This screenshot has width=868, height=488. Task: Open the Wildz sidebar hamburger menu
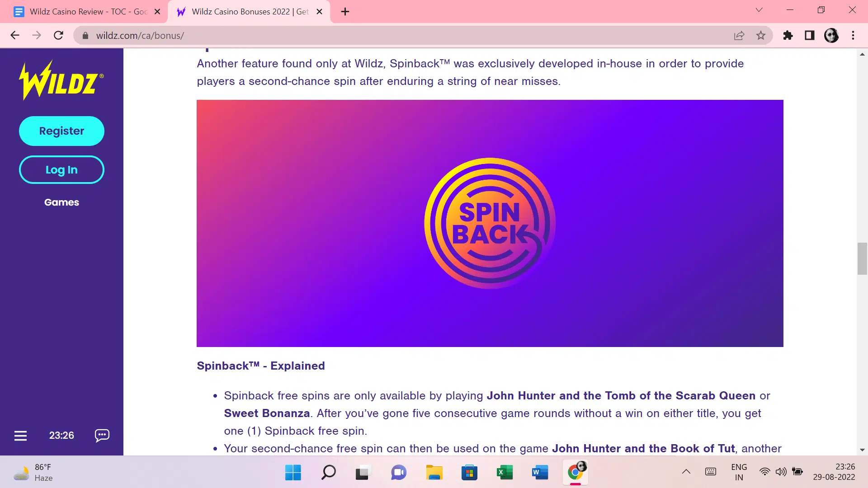tap(20, 436)
